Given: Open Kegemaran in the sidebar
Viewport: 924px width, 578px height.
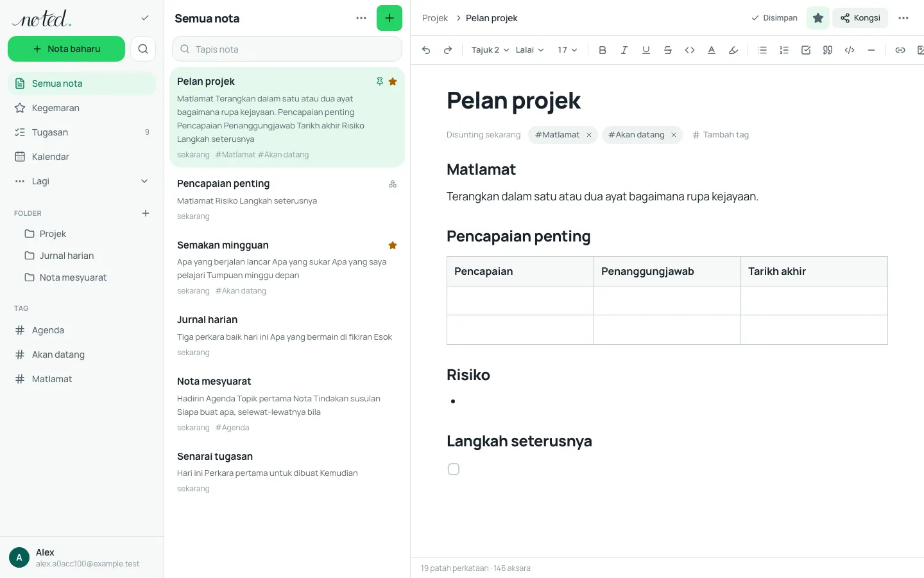Looking at the screenshot, I should tap(82, 108).
